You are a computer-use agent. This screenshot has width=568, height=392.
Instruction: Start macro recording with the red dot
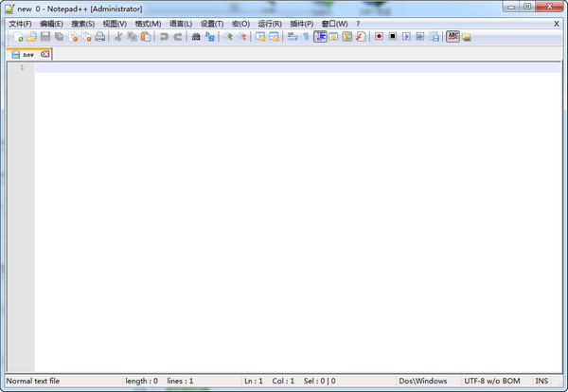pyautogui.click(x=379, y=37)
